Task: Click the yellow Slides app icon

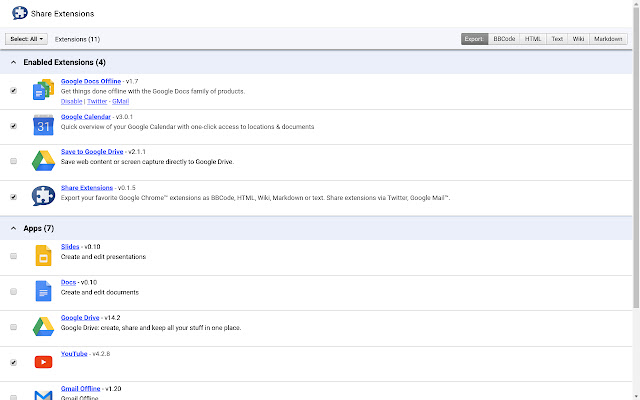Action: click(42, 257)
